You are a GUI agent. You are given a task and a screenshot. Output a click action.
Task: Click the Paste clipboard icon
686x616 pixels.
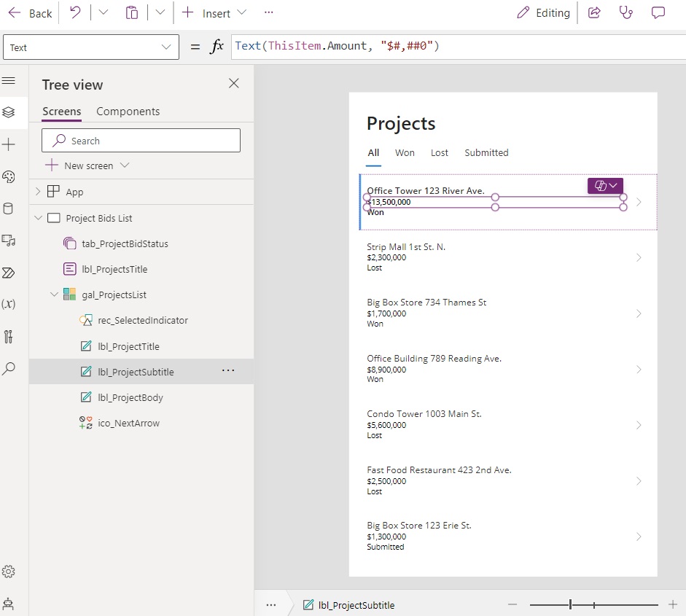[132, 12]
